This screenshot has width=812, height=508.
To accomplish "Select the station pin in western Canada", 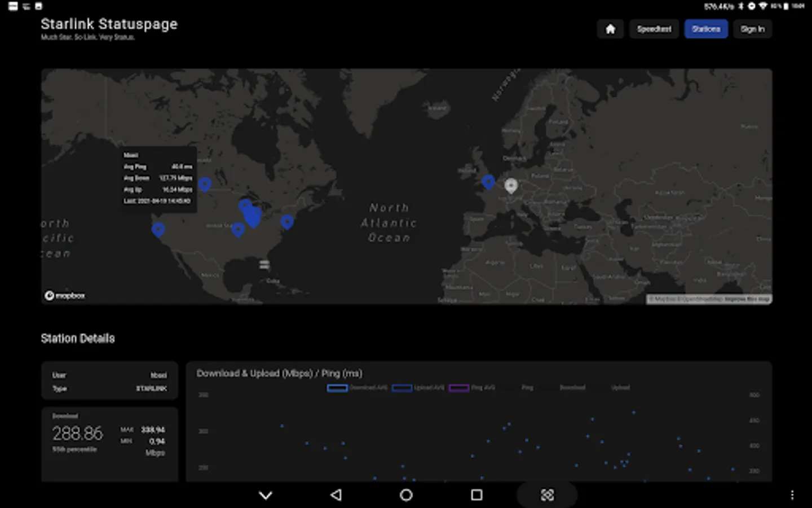I will click(205, 184).
